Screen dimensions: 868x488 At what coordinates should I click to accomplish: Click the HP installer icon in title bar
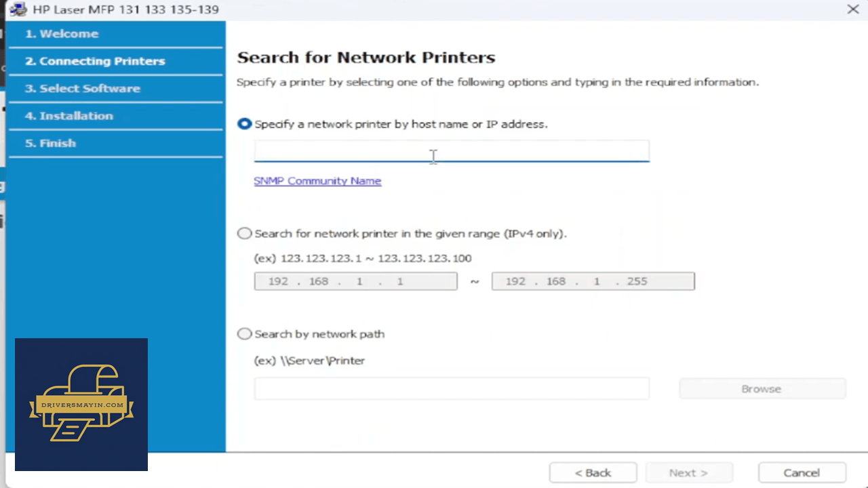tap(18, 9)
